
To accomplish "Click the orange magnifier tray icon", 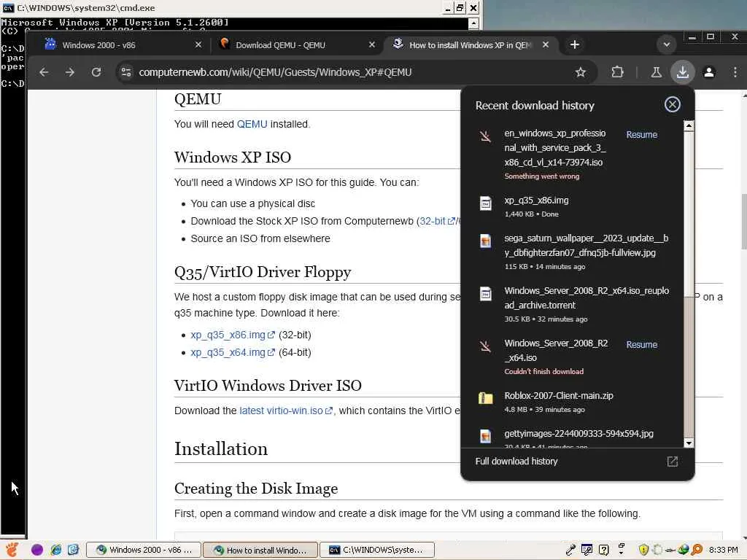I will point(697,550).
